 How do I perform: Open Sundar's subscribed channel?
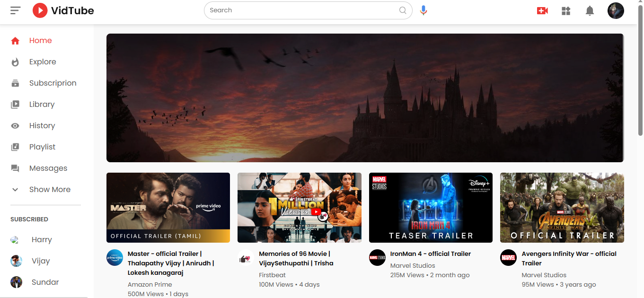click(x=45, y=282)
